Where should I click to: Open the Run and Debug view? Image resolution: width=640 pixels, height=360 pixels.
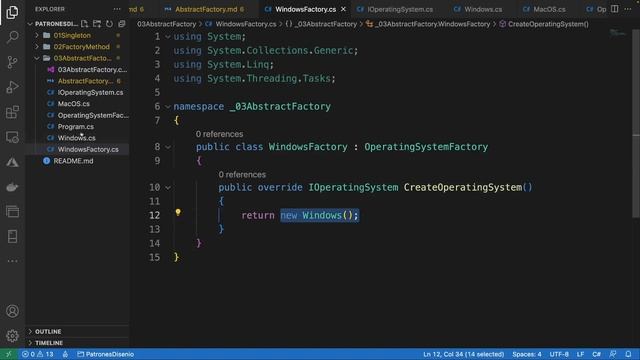(x=12, y=87)
